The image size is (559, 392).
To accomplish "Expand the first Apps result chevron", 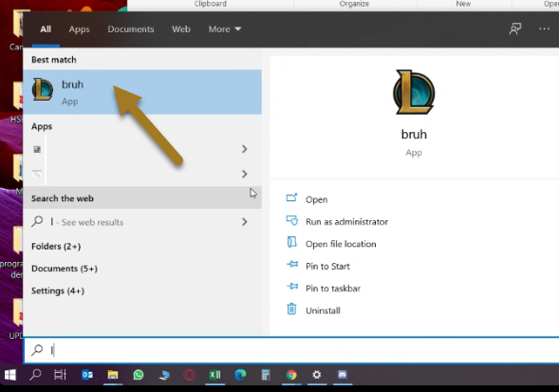I will coord(245,149).
